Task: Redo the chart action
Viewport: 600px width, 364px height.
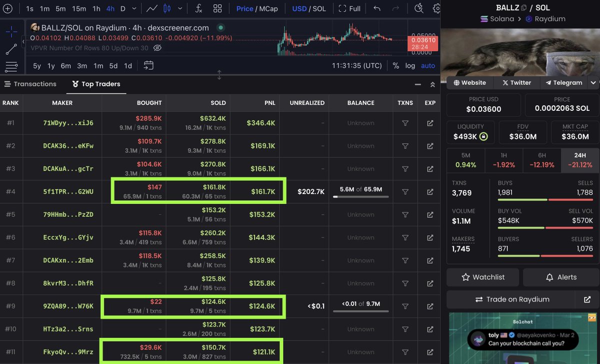Action: pyautogui.click(x=395, y=8)
